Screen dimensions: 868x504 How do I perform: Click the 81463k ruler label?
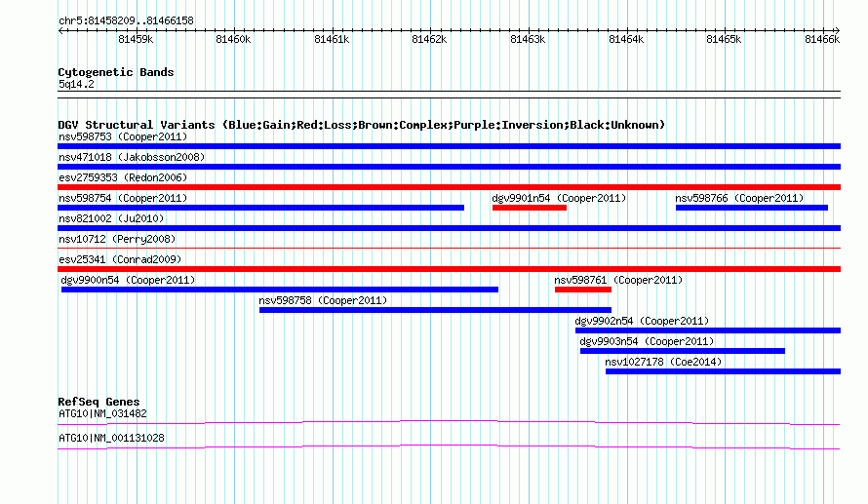[528, 39]
